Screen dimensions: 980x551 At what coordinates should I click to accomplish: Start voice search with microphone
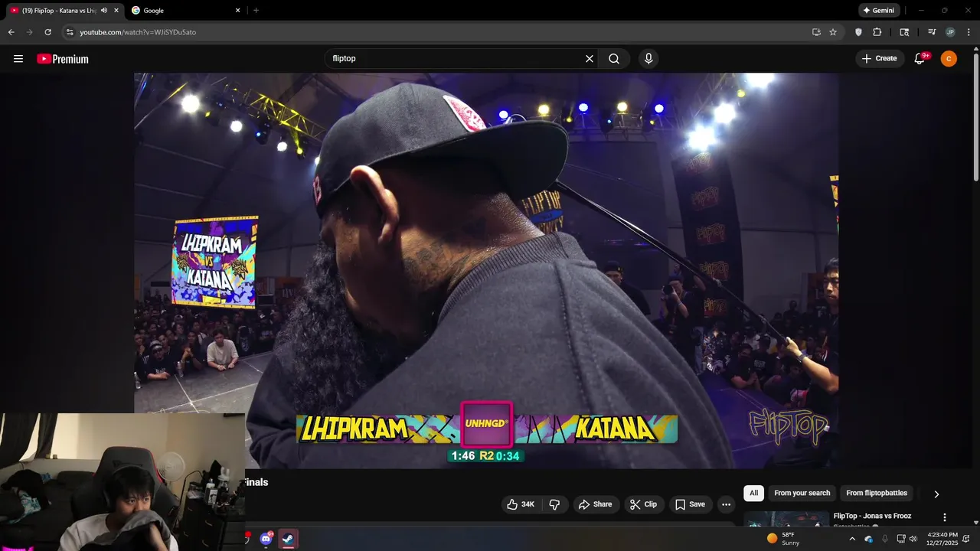[648, 59]
